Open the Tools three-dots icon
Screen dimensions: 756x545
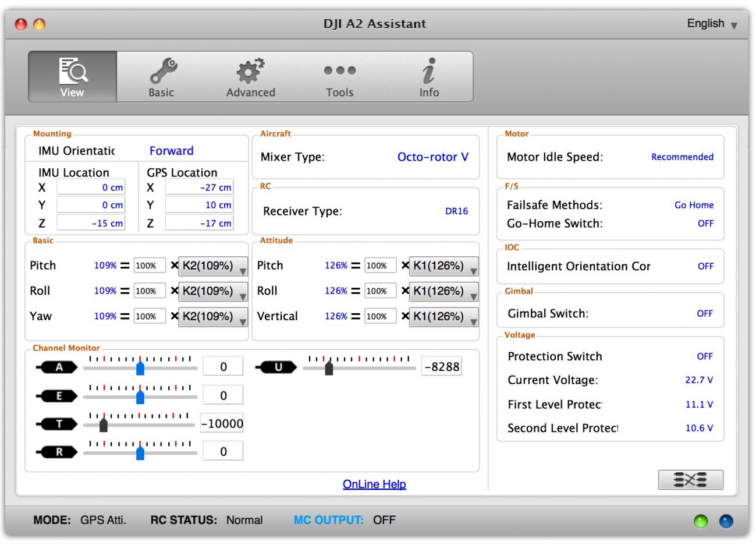[x=340, y=70]
